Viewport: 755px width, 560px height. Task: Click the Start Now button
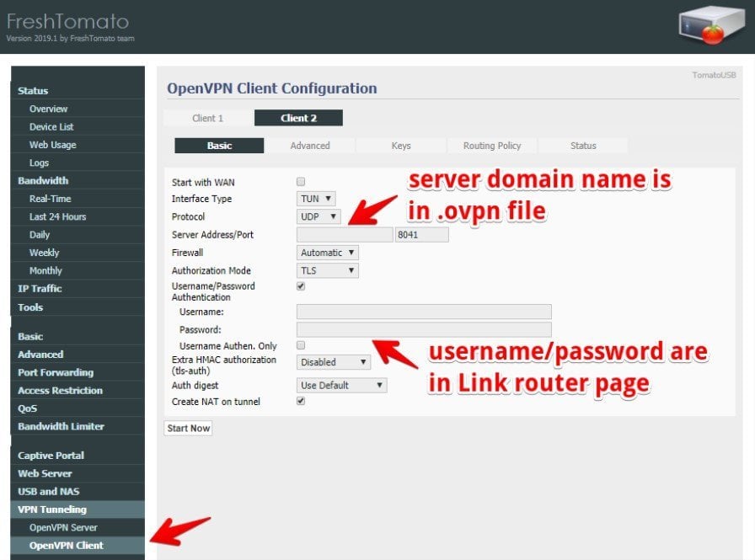click(x=188, y=428)
